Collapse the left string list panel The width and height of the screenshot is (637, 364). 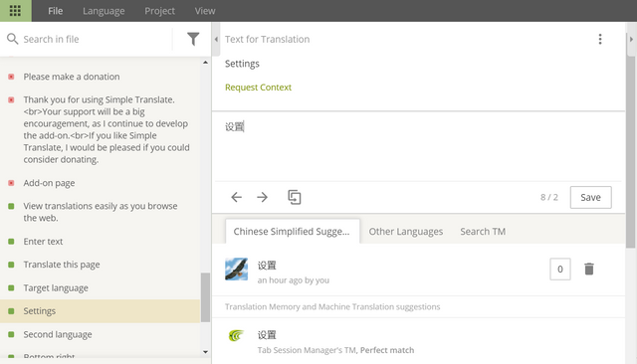tap(216, 39)
